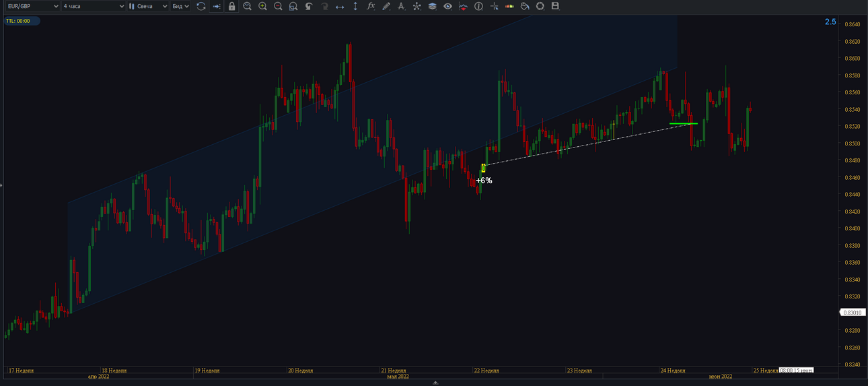Click the info circle icon
868x386 pixels.
click(x=478, y=6)
